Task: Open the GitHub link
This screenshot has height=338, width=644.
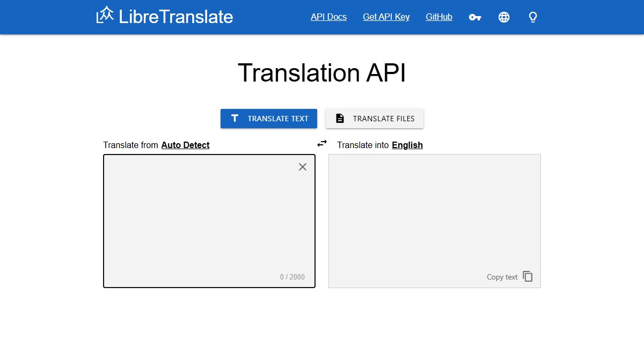Action: 439,17
